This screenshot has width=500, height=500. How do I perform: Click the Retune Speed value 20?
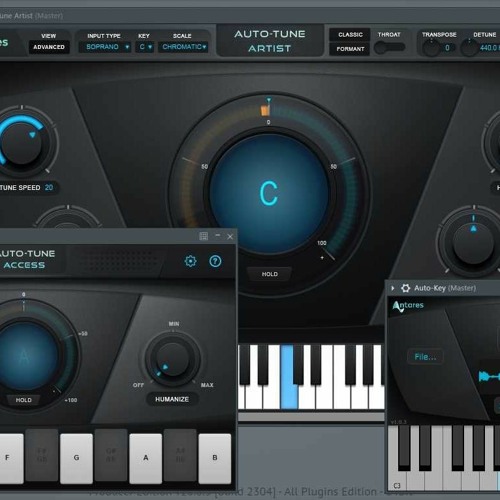pyautogui.click(x=49, y=187)
